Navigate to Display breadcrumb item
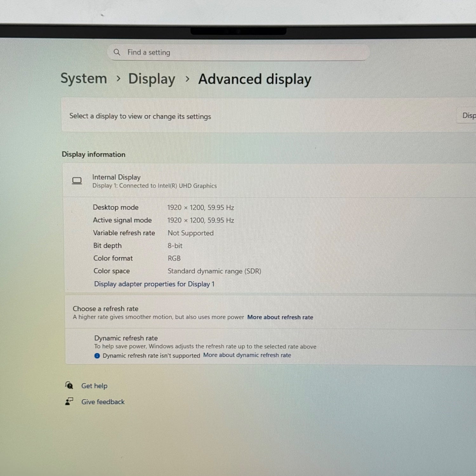The height and width of the screenshot is (476, 476). click(x=152, y=79)
